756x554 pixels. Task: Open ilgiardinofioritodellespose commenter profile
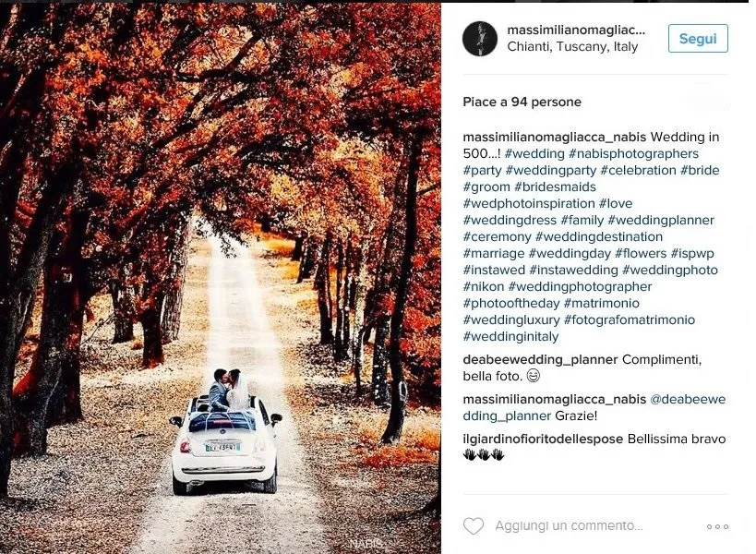543,440
